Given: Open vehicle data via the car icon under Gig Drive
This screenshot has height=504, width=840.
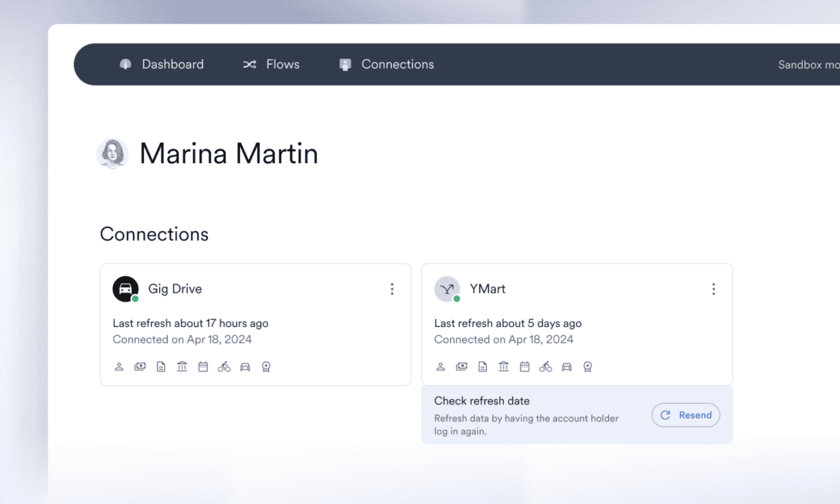Looking at the screenshot, I should 244,366.
